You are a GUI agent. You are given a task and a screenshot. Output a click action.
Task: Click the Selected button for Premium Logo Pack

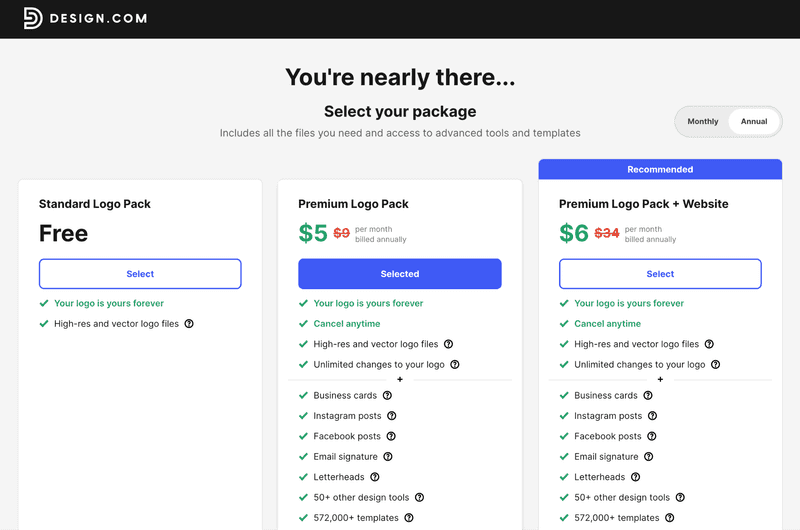pos(400,274)
